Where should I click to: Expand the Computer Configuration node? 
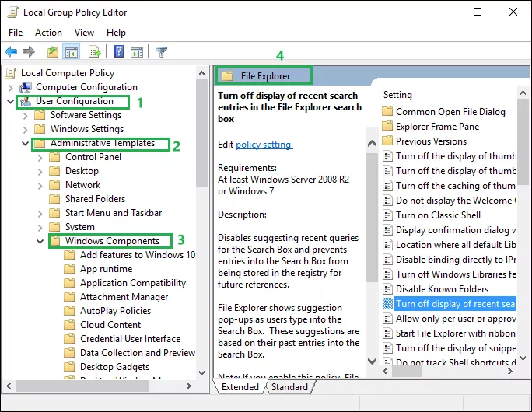[11, 88]
